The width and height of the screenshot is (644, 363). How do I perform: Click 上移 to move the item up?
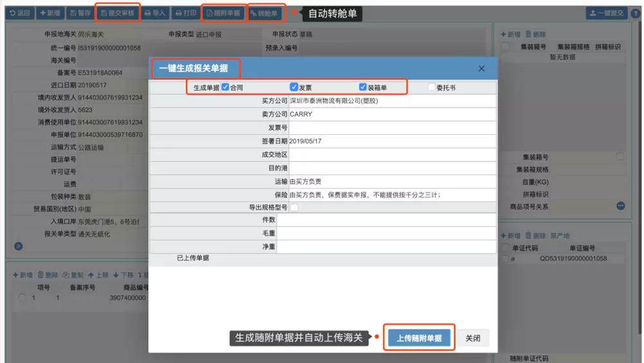coord(99,275)
